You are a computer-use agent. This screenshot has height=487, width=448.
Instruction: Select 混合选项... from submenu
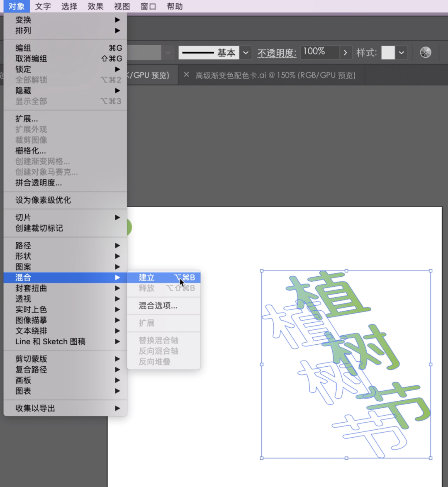pos(158,306)
